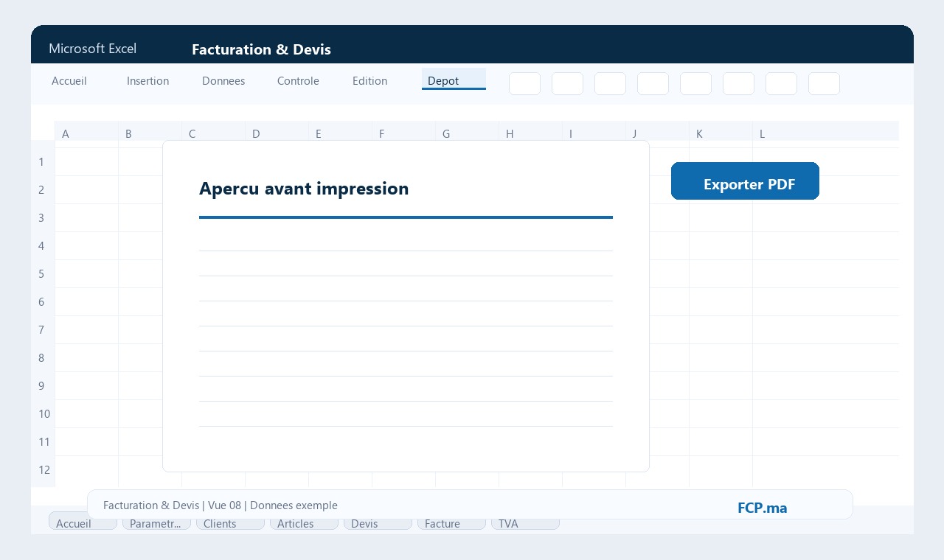Viewport: 944px width, 560px height.
Task: Click the FCP.ma label
Action: (762, 508)
